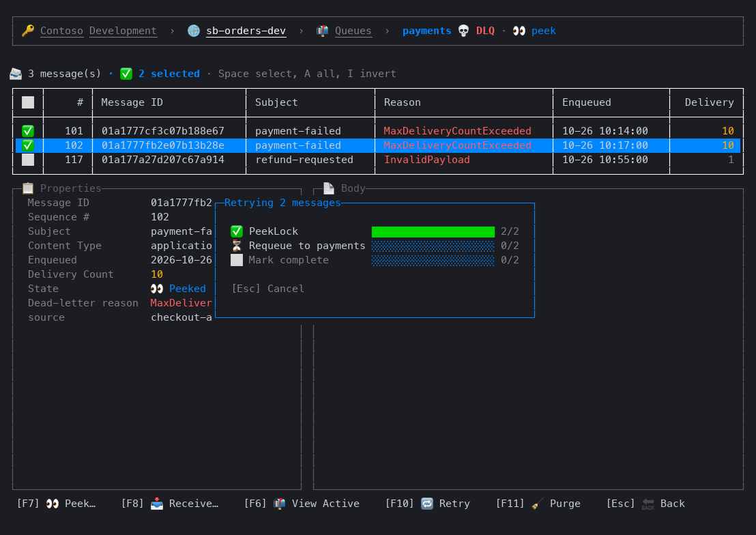Click Esc Back footer command
The width and height of the screenshot is (756, 535).
pyautogui.click(x=645, y=504)
